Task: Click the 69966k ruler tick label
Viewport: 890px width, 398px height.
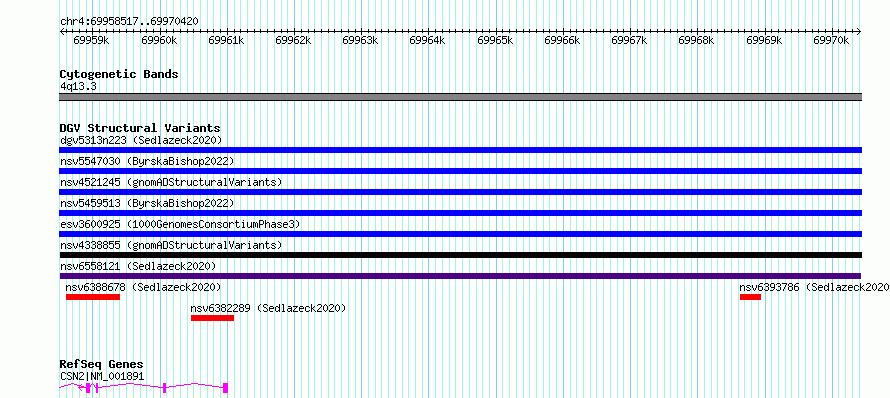Action: coord(562,40)
